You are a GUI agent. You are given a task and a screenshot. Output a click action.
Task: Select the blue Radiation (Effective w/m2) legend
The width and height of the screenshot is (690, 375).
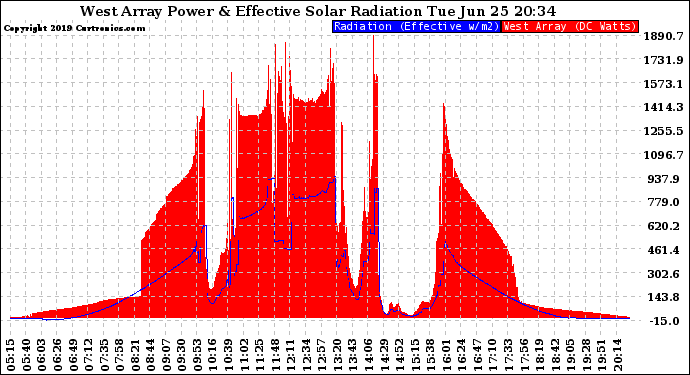(x=416, y=26)
